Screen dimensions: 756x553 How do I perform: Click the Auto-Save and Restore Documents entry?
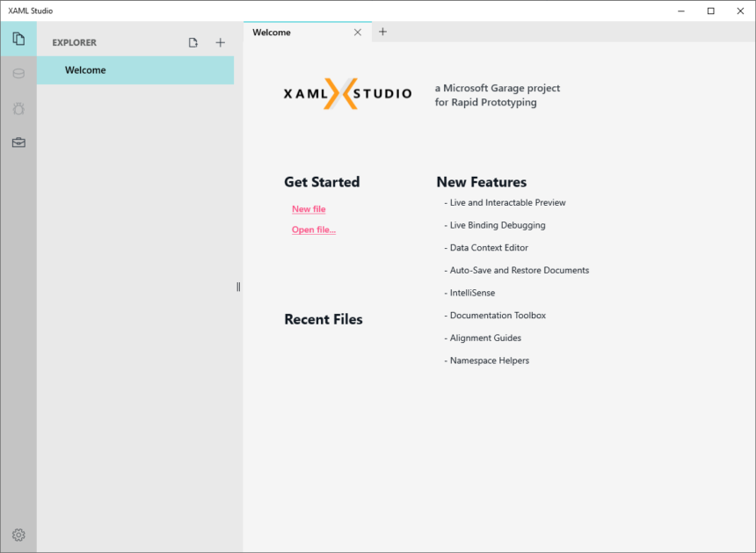(x=519, y=270)
